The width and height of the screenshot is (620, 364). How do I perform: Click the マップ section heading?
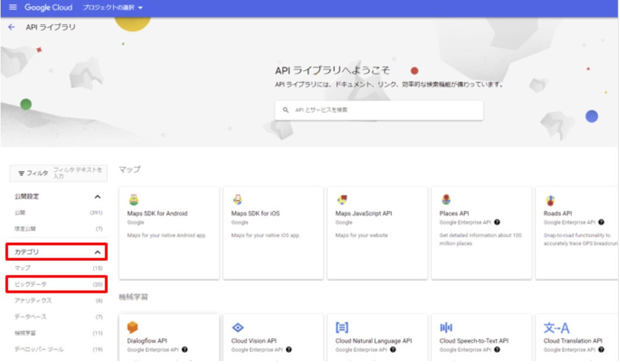[x=130, y=169]
